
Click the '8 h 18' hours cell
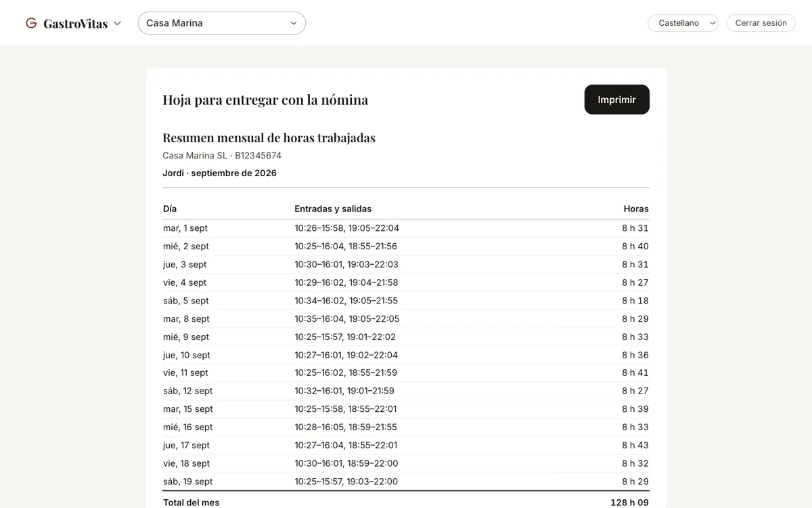pyautogui.click(x=635, y=301)
